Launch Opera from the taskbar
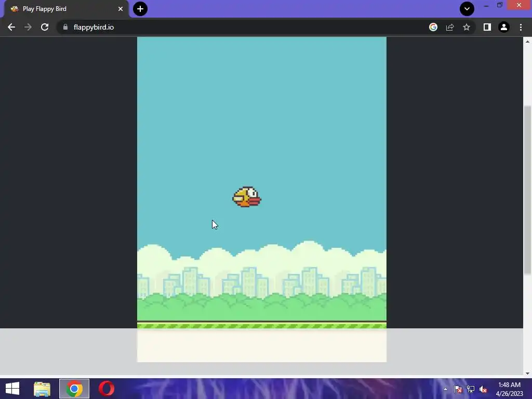The width and height of the screenshot is (532, 399). [107, 389]
